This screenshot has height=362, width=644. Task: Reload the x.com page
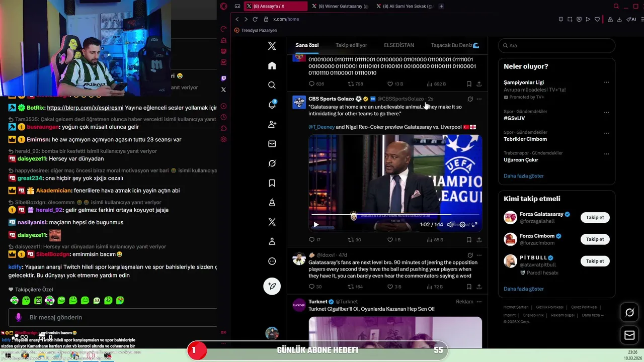pos(255,19)
